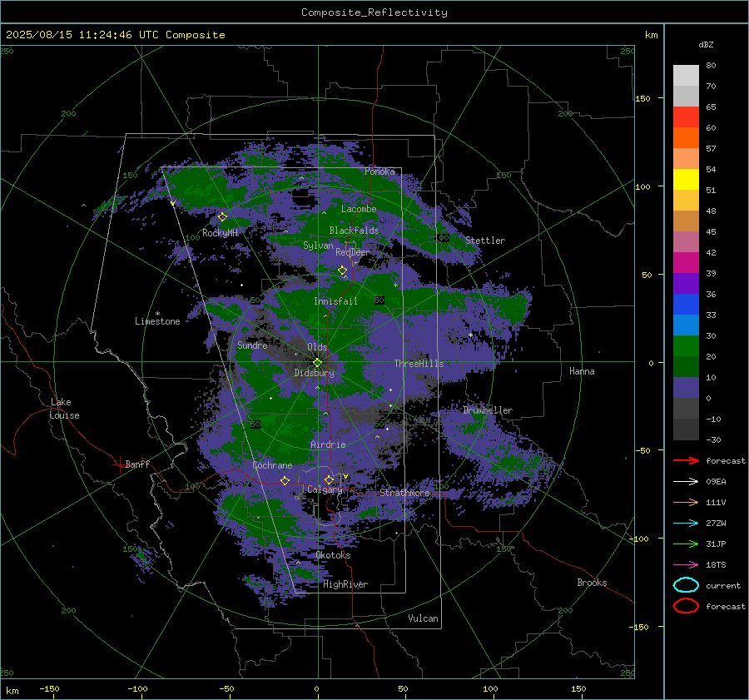Click the Drumheller town label

488,410
